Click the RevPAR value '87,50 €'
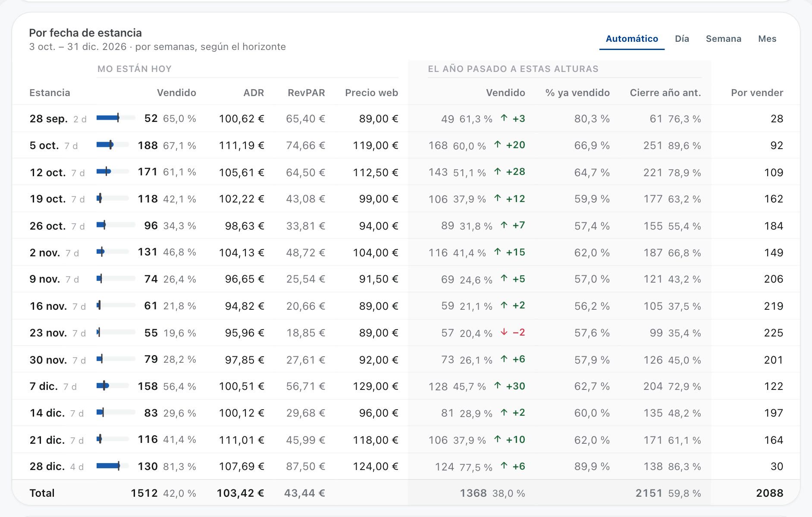Screen dimensions: 812x517 [305, 467]
